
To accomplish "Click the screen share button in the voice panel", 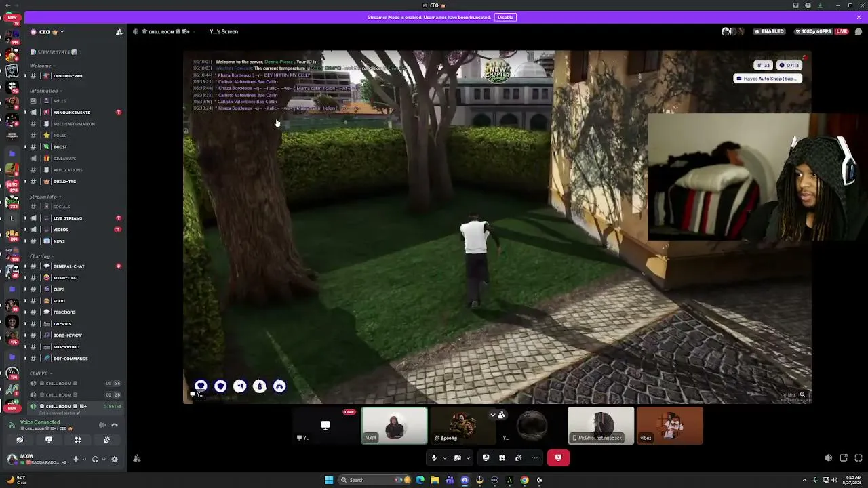I will [x=49, y=441].
